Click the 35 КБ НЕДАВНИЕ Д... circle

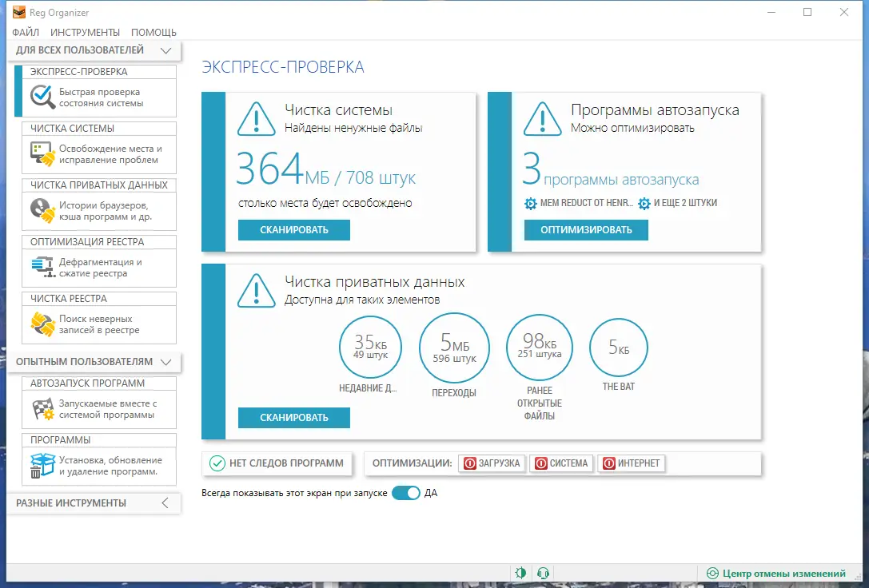[x=370, y=348]
